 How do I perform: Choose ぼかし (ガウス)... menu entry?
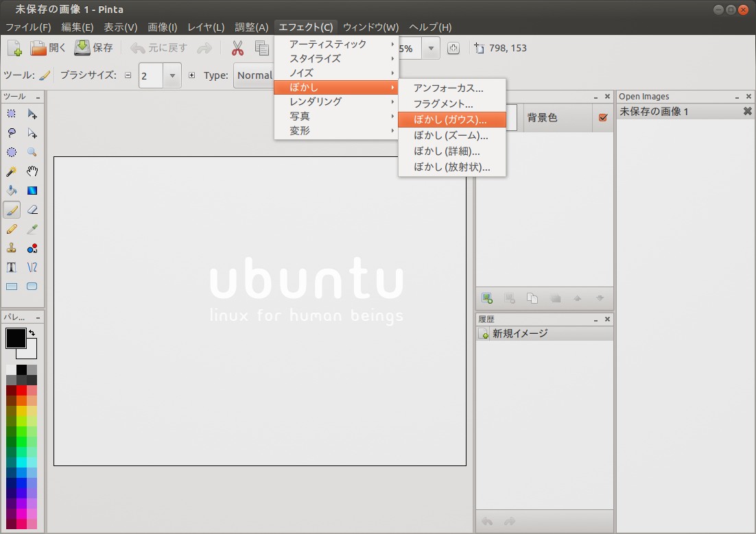point(452,119)
